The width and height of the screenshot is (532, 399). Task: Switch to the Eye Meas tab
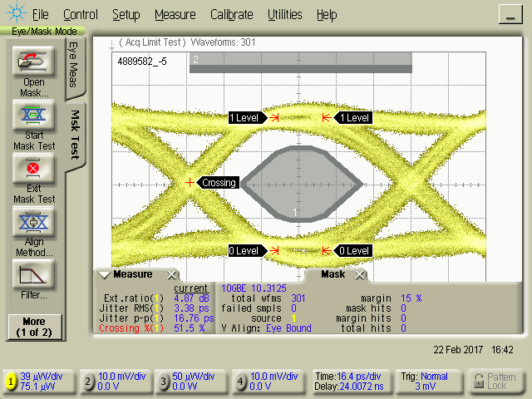(73, 64)
